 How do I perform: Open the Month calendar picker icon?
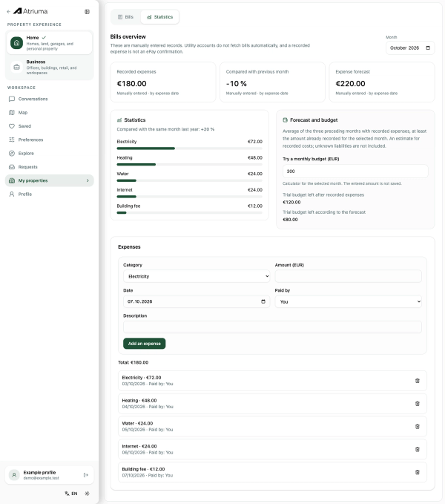(428, 48)
